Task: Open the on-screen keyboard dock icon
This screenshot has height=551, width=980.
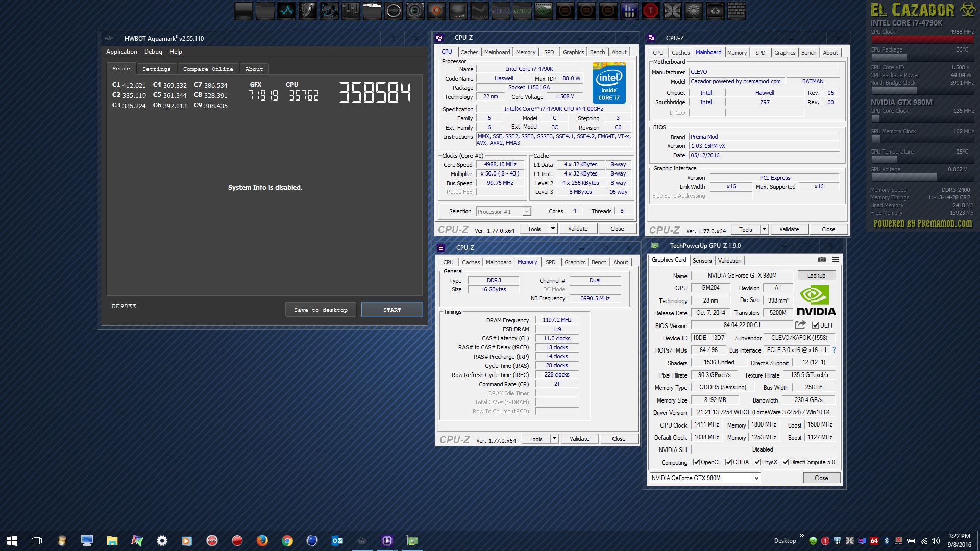Action: (x=737, y=11)
